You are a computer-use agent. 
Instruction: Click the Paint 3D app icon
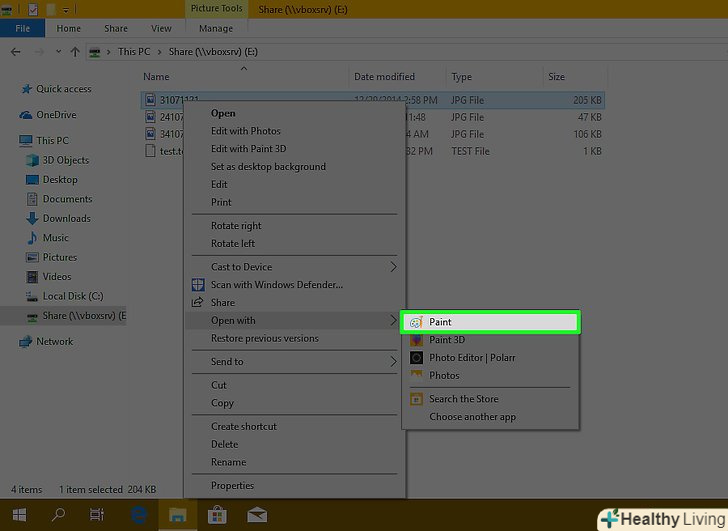click(416, 340)
